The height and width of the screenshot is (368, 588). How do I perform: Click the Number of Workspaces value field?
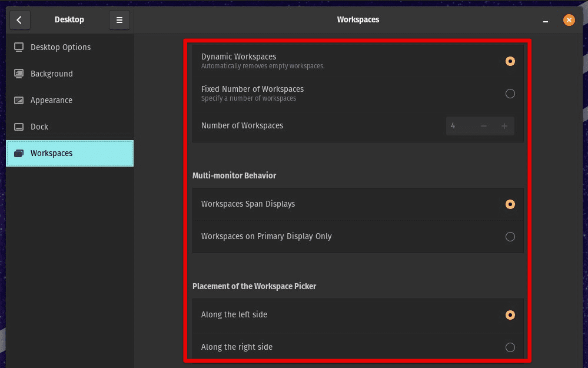click(460, 126)
